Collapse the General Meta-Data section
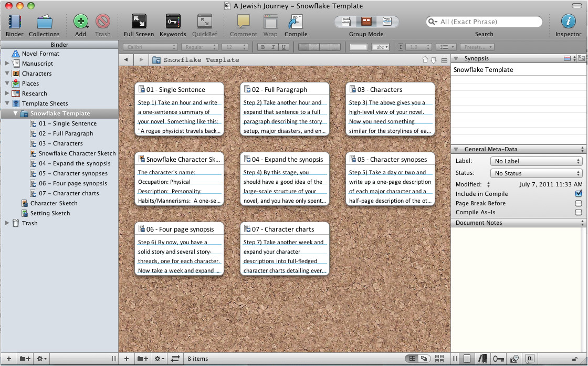The image size is (588, 366). 456,149
